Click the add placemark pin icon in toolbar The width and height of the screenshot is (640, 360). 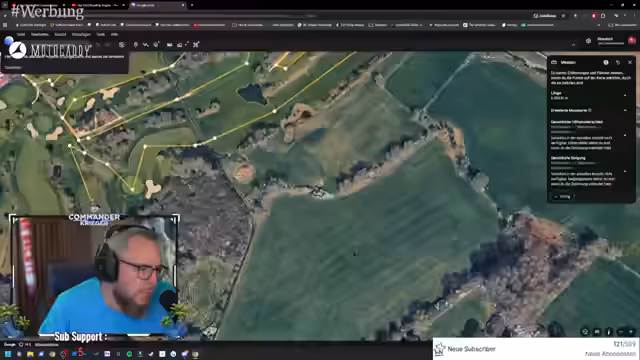point(136,44)
